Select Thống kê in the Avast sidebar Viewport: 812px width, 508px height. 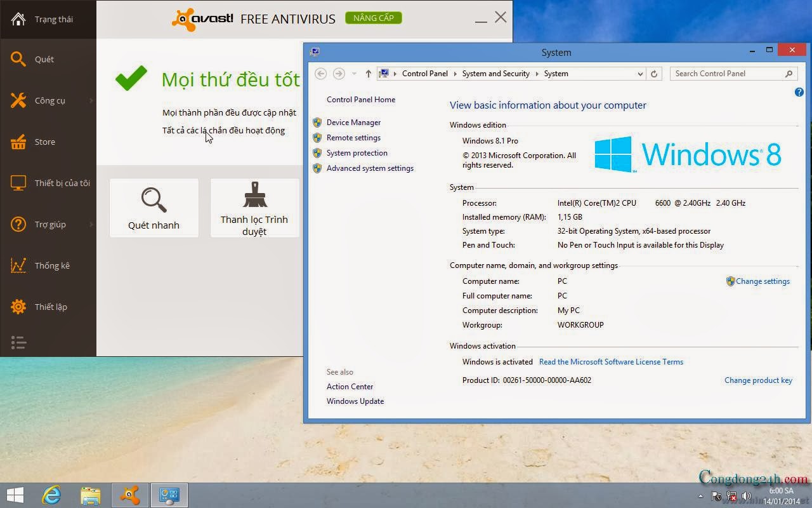[52, 265]
